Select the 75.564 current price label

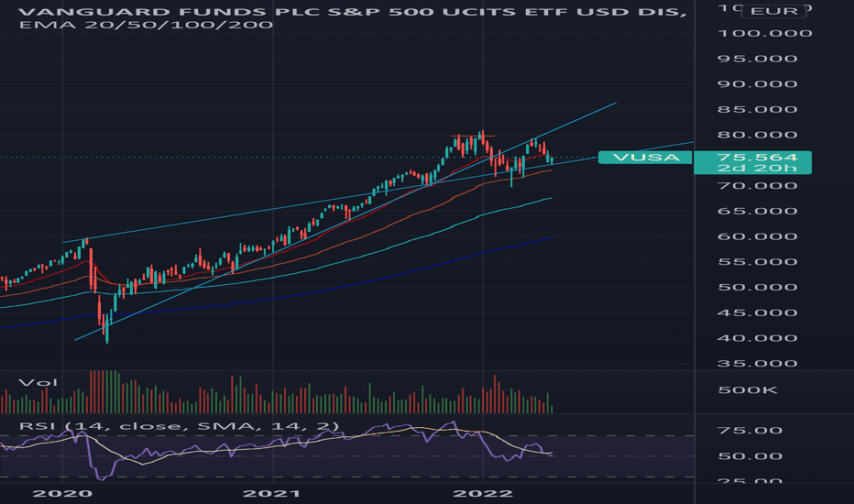coord(757,157)
